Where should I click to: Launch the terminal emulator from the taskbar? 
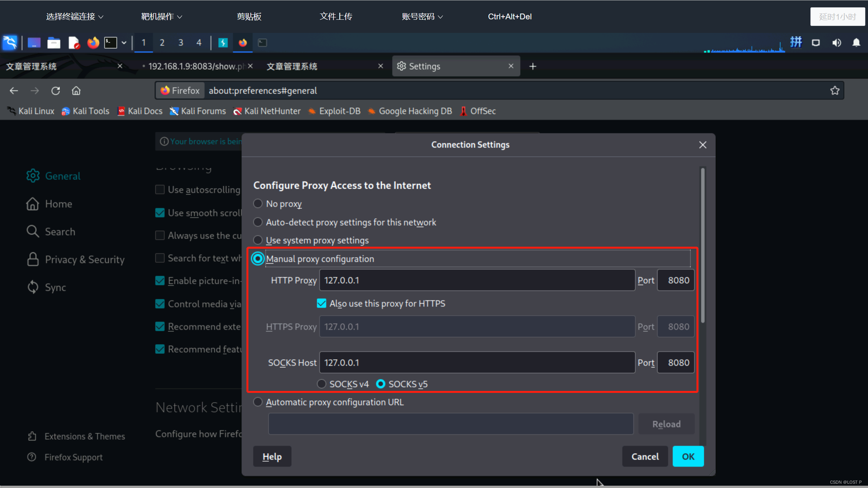[x=110, y=43]
